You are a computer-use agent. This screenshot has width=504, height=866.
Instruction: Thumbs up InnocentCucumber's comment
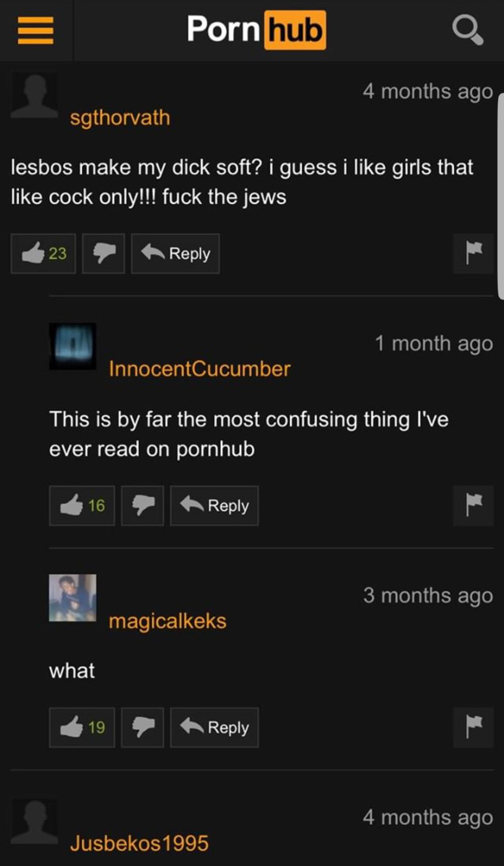point(82,506)
